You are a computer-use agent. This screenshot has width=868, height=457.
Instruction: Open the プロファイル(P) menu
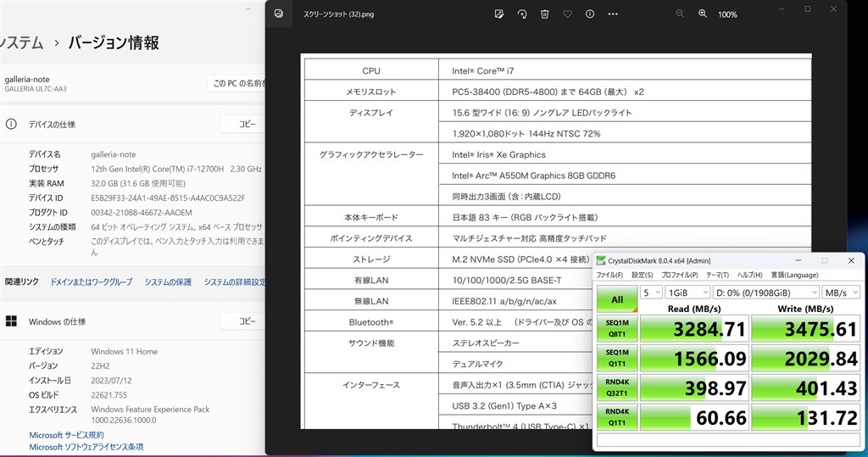[679, 275]
